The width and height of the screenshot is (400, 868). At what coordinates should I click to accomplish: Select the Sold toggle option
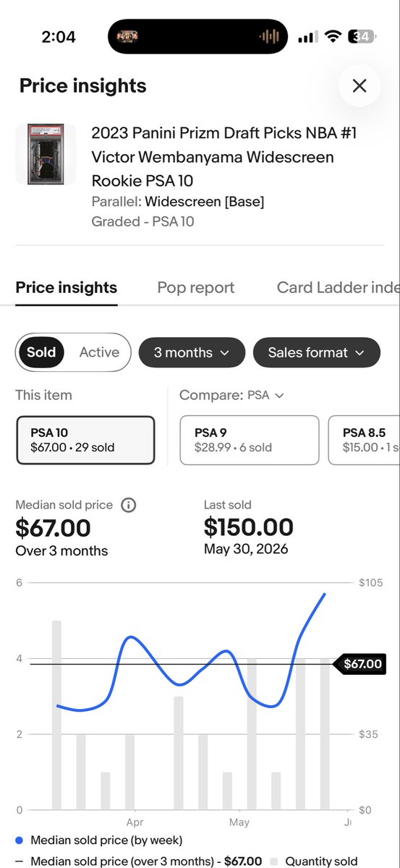pos(41,352)
